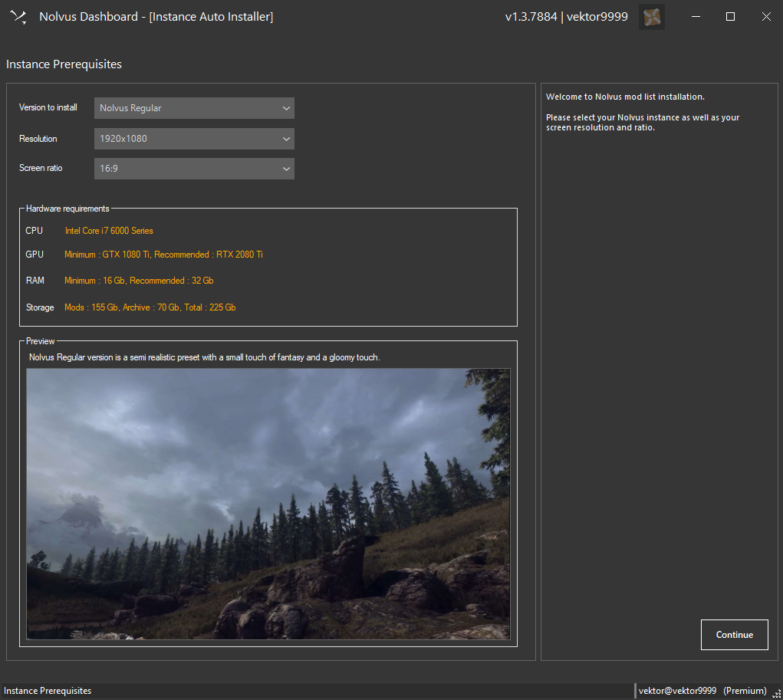This screenshot has width=783, height=700.
Task: Select the GPU requirement text 'Minimum : GTX 1080 Ti'
Action: (107, 255)
